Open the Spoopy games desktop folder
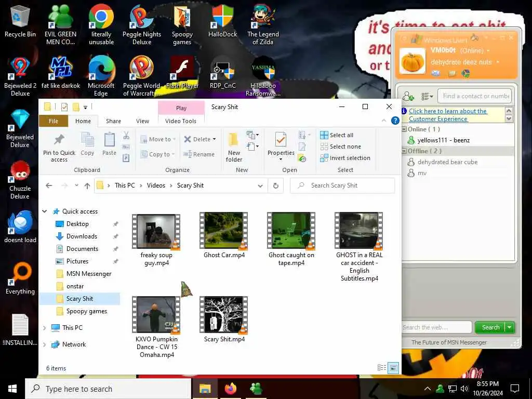Screen dimensions: 532x399 pyautogui.click(x=182, y=25)
